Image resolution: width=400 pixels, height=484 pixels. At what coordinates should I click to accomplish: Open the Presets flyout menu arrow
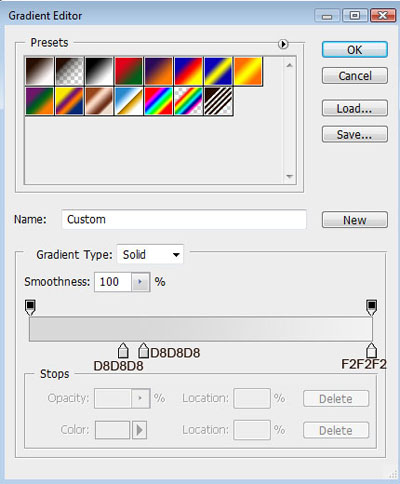coord(283,44)
